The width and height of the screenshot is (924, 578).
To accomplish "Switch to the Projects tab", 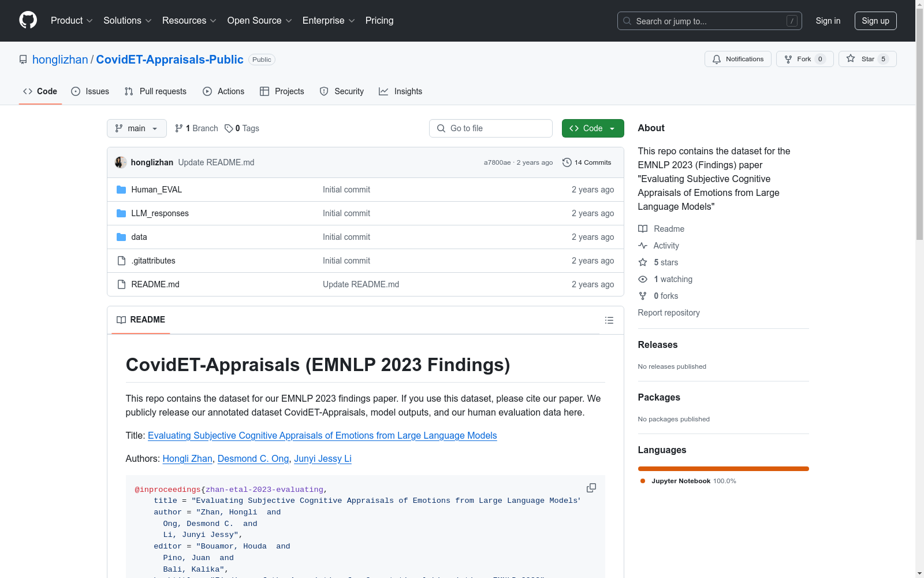I will point(282,91).
